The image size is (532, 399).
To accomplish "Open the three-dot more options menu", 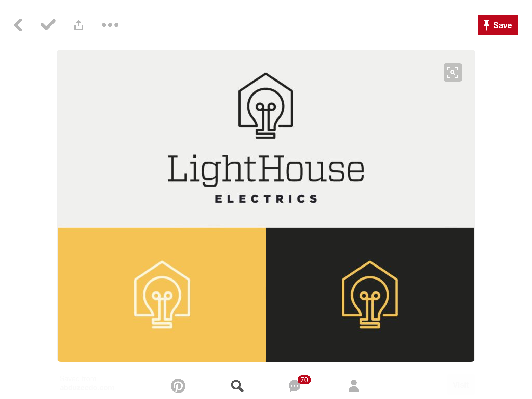I will [110, 25].
